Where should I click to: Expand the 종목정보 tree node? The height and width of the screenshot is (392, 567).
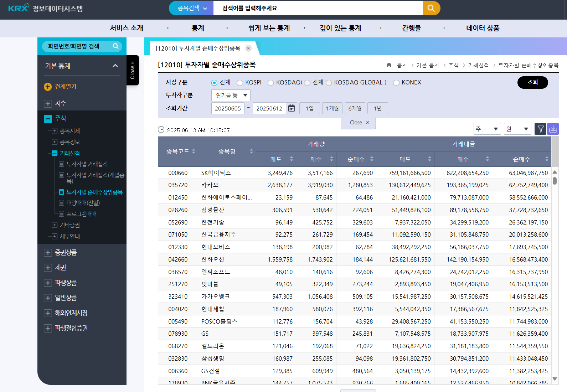55,142
